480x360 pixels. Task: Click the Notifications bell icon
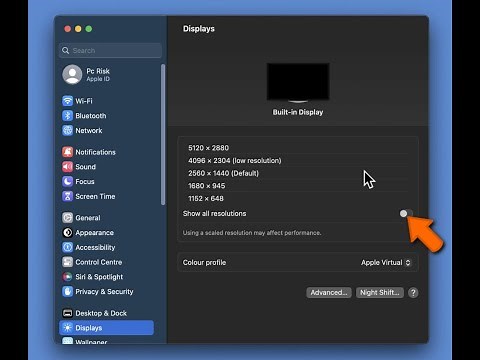pyautogui.click(x=67, y=152)
